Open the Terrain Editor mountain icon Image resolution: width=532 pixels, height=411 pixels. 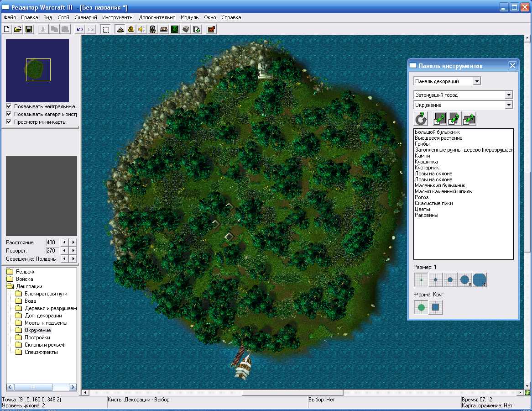(120, 30)
